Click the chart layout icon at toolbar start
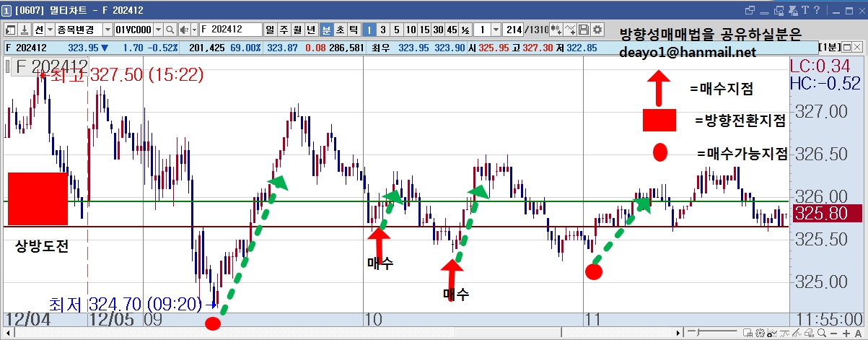 [x=11, y=30]
